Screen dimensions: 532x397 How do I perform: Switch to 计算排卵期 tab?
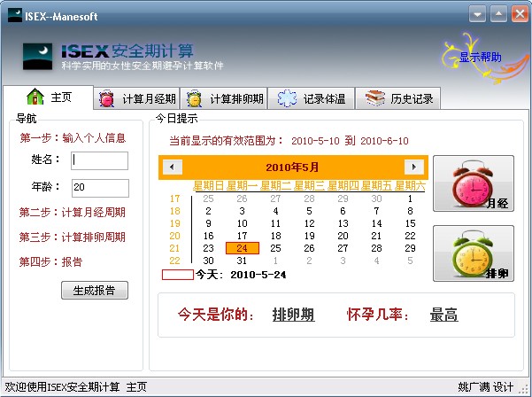[224, 99]
